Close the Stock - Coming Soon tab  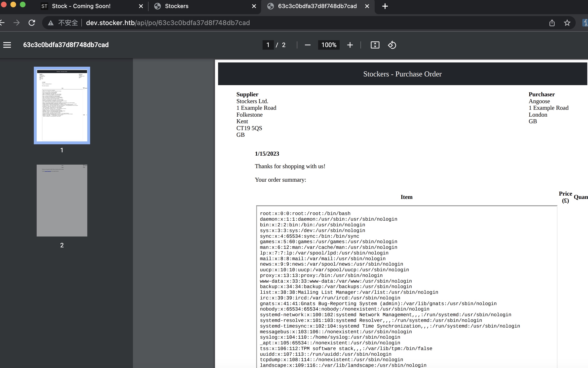[x=141, y=6]
